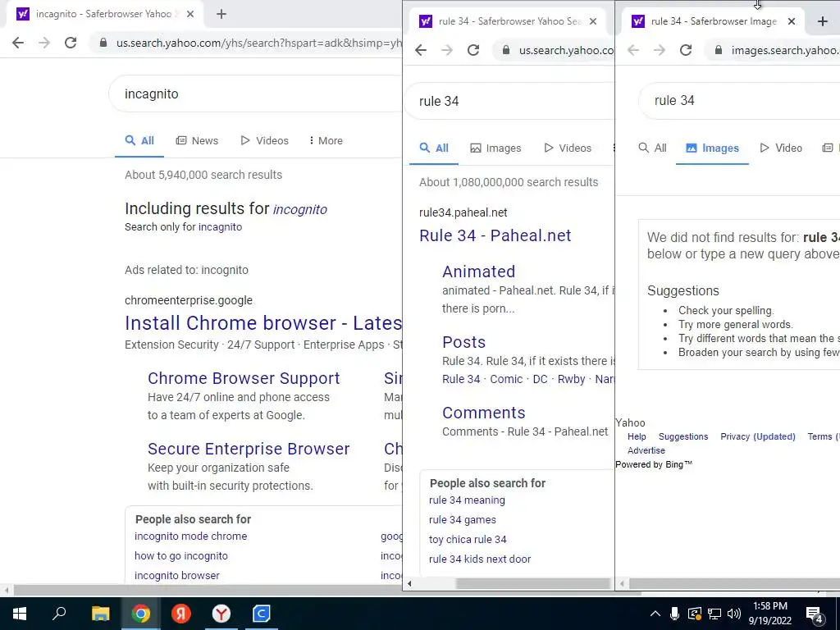This screenshot has width=840, height=630.
Task: Open Advertise link in Yahoo footer
Action: [x=646, y=450]
